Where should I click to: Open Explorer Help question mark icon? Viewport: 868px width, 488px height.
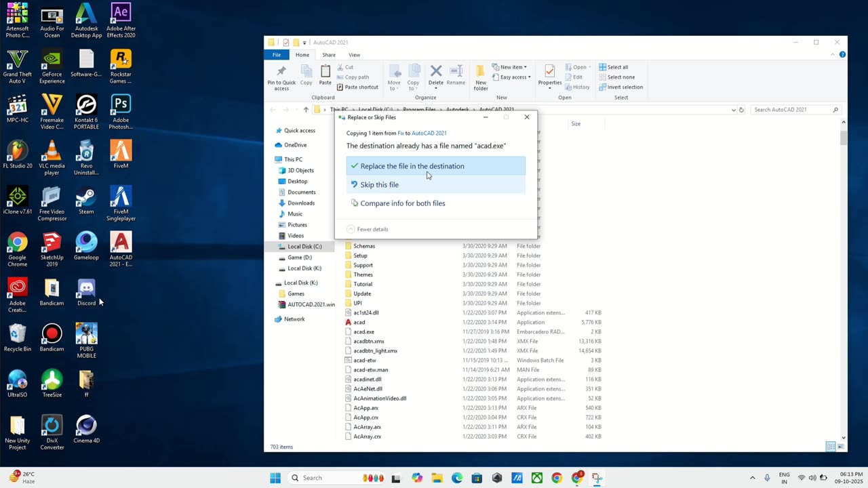pyautogui.click(x=842, y=55)
